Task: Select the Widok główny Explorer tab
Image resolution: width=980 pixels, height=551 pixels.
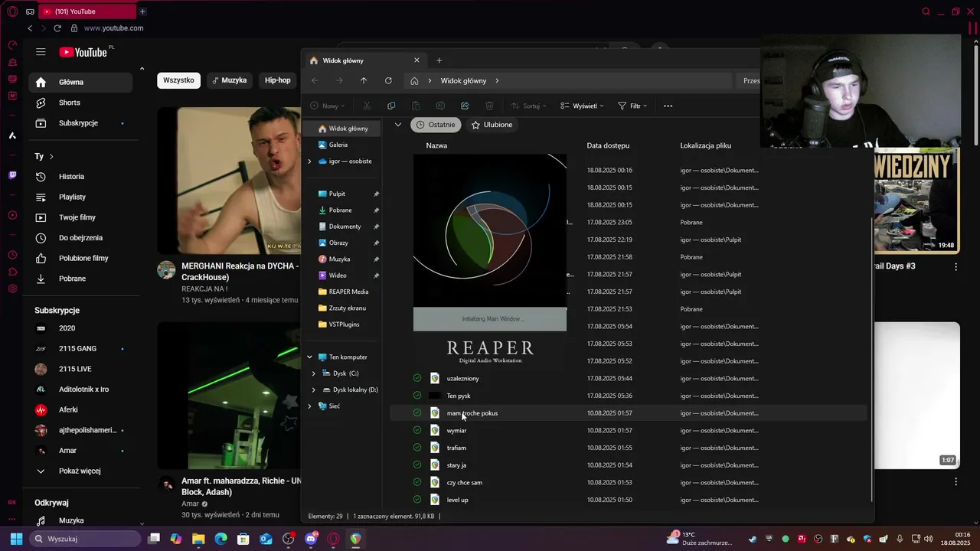Action: (x=365, y=60)
